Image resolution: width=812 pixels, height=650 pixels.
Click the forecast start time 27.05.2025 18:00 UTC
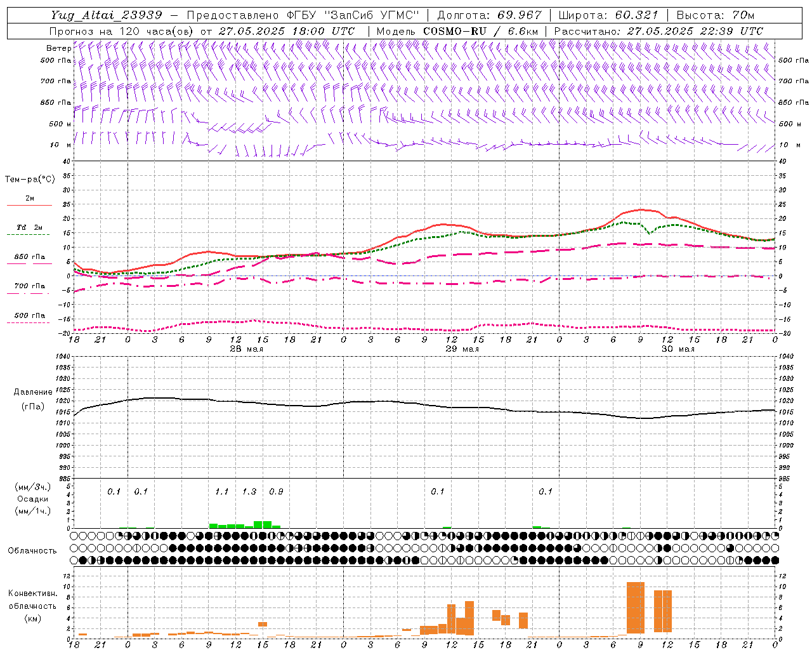tap(287, 31)
